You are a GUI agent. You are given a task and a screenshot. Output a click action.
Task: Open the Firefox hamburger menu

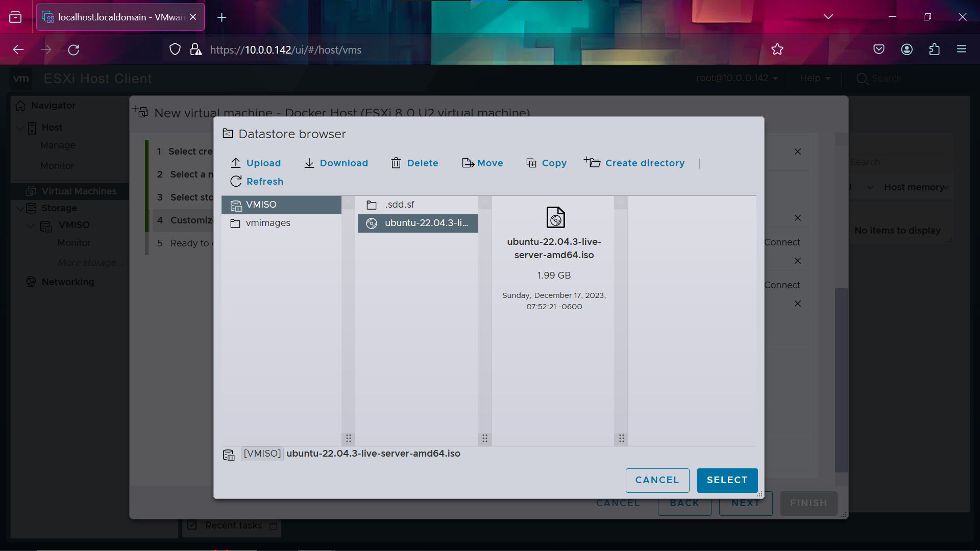tap(962, 49)
